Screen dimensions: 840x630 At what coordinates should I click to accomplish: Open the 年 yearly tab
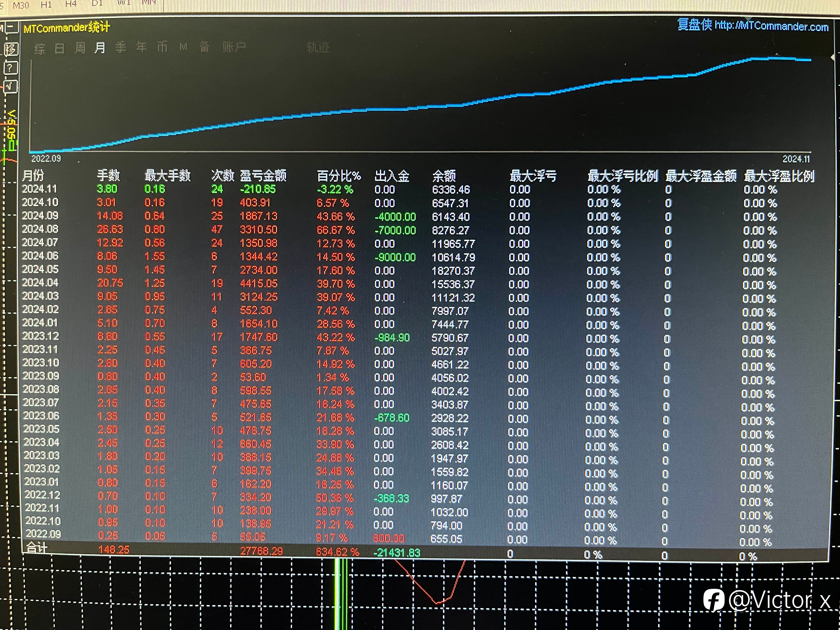[x=142, y=47]
